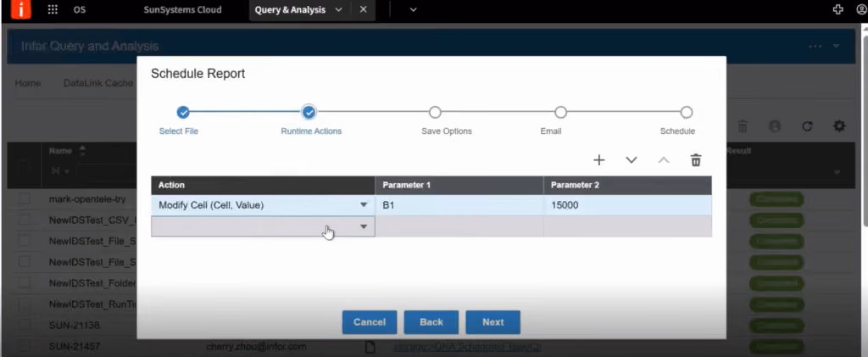Open the empty second-row Action dropdown
Screen dimensions: 868x357
[x=364, y=226]
